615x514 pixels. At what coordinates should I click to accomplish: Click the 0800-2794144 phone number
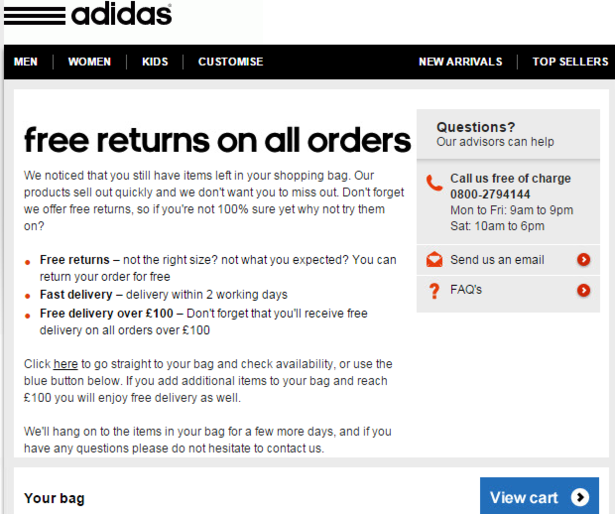tap(490, 194)
